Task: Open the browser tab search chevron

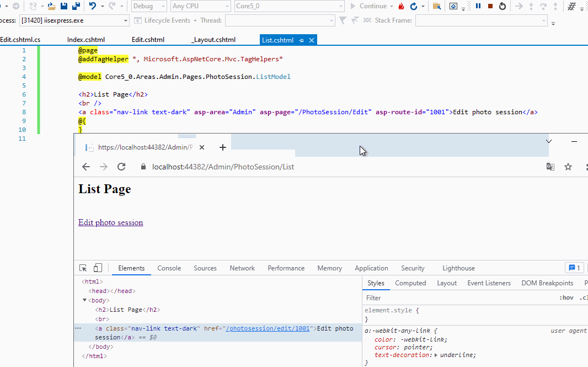Action: [549, 141]
